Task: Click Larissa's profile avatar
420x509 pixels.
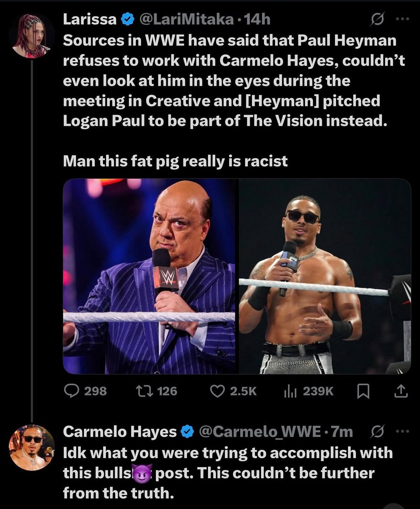Action: tap(32, 36)
